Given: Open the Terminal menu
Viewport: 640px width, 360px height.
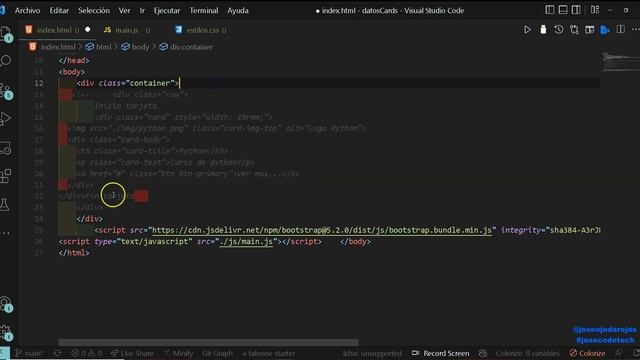Looking at the screenshot, I should click(204, 11).
